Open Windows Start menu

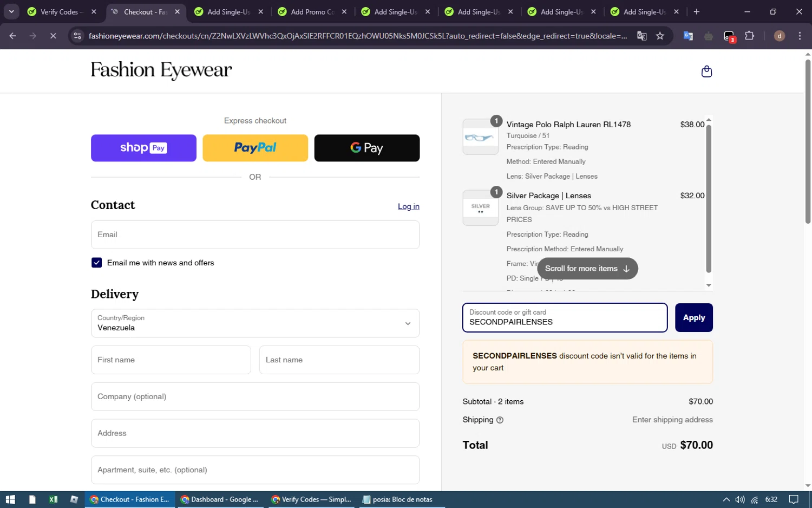click(10, 499)
